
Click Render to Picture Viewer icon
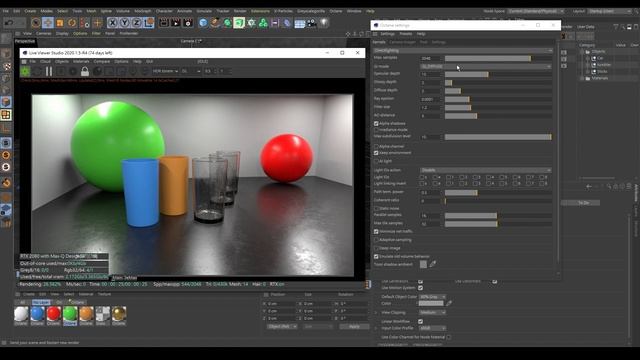pos(176,23)
